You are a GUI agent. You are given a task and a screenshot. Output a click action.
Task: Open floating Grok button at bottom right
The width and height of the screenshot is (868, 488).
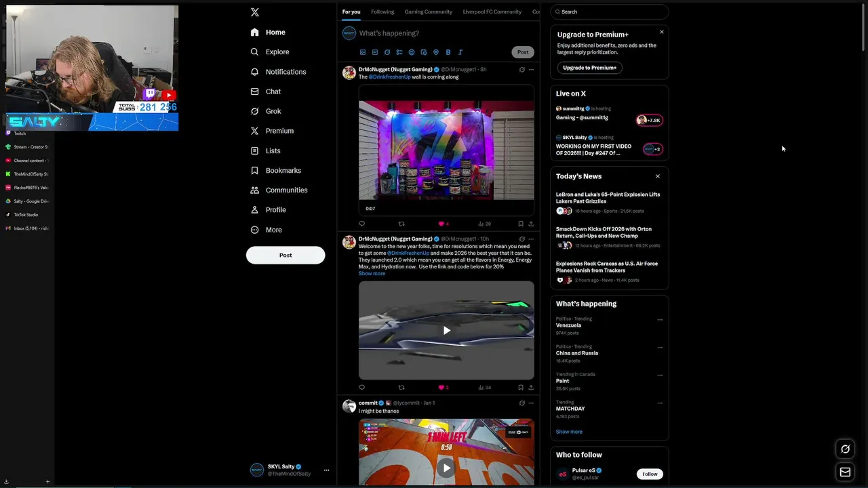coord(845,449)
